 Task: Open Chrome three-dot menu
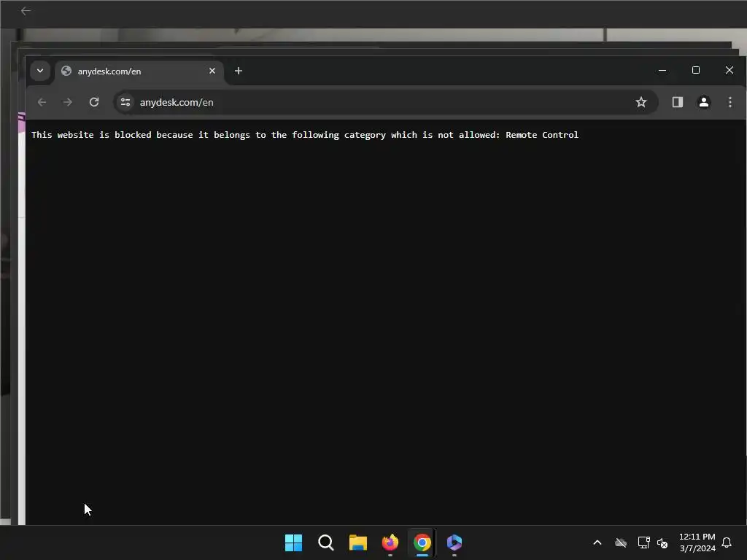(729, 102)
